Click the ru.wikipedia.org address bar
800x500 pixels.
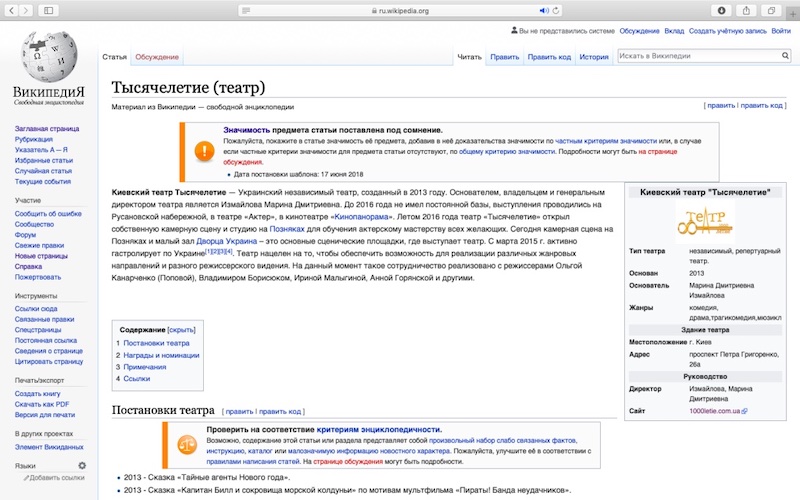coord(400,10)
